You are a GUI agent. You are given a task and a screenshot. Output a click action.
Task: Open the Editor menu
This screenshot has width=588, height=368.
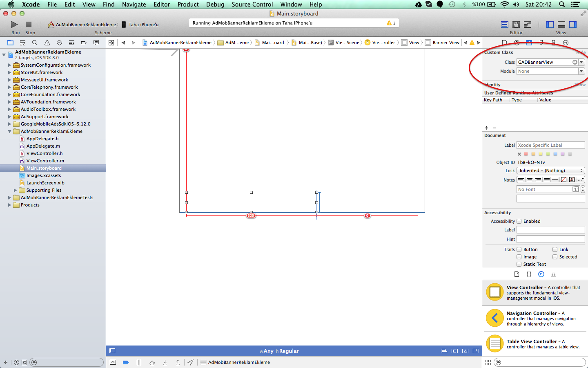[162, 4]
